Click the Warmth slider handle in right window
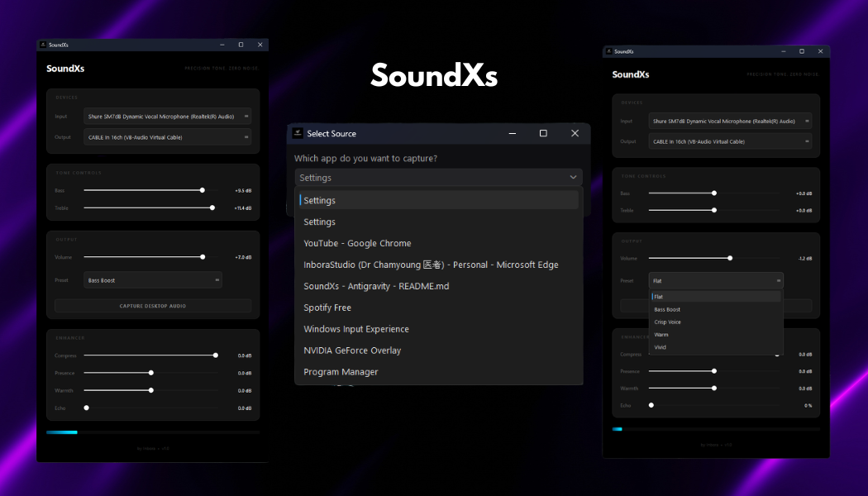 coord(714,388)
